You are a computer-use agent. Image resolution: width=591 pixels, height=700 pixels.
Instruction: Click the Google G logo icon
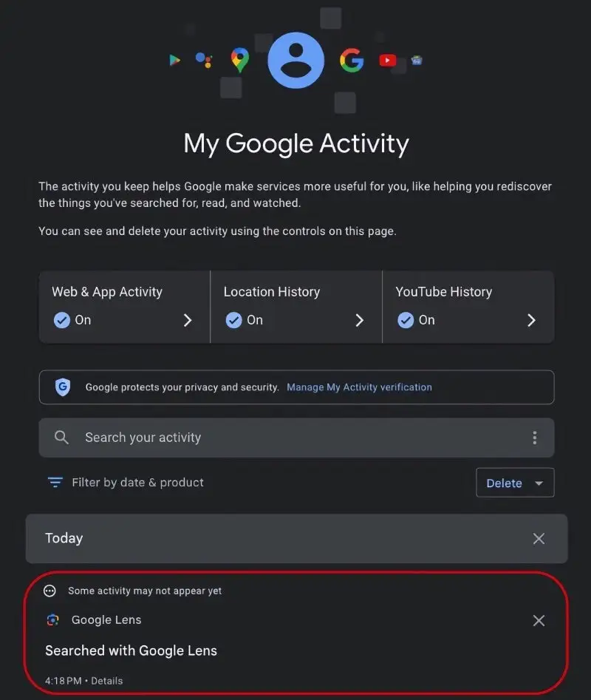352,60
